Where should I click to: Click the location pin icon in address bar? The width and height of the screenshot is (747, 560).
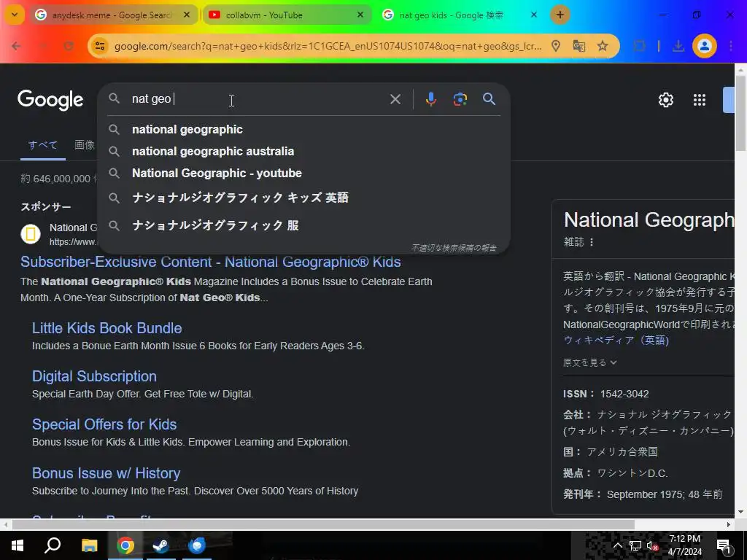[x=555, y=46]
